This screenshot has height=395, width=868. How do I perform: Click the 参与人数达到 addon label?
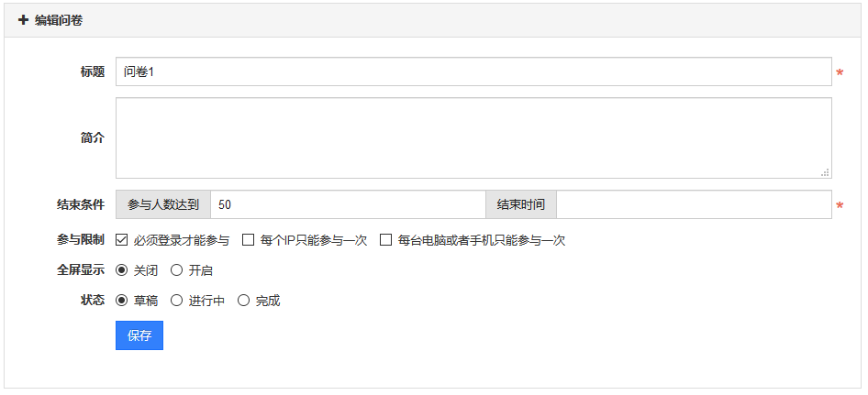click(163, 204)
